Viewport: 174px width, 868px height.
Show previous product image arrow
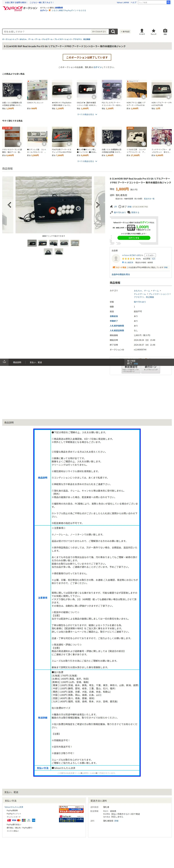9,205
